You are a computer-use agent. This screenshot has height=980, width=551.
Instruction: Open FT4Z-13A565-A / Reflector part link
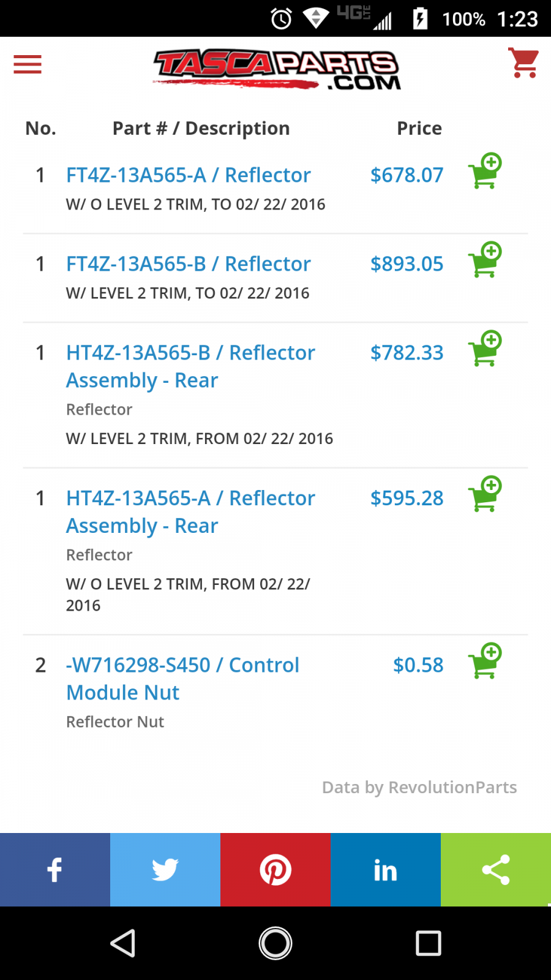coord(188,175)
